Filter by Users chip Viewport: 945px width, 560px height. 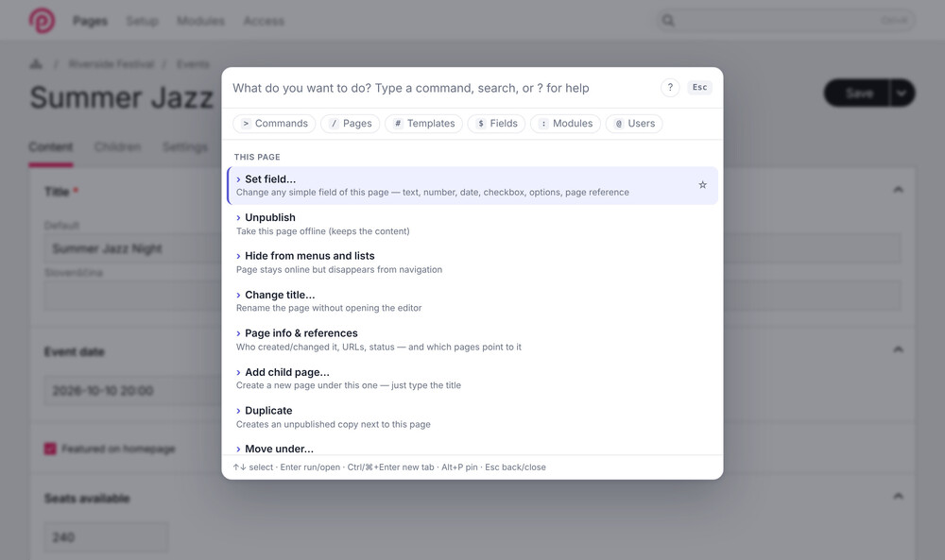click(x=634, y=124)
